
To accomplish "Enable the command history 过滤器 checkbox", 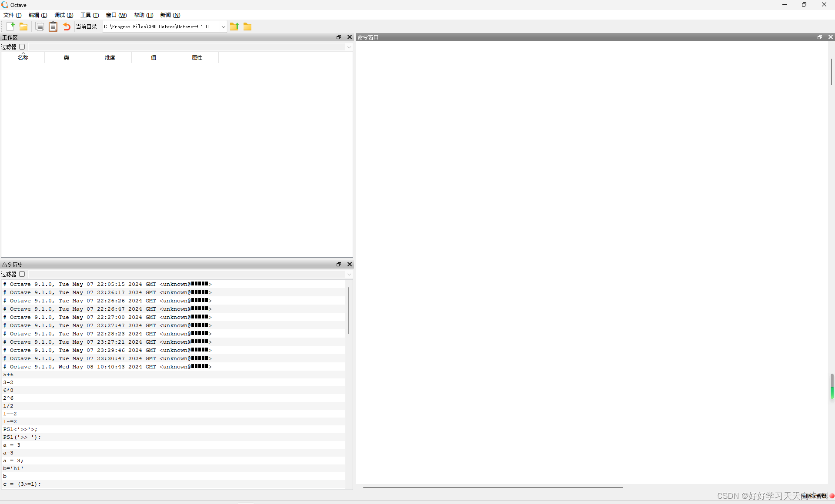I will (x=22, y=274).
